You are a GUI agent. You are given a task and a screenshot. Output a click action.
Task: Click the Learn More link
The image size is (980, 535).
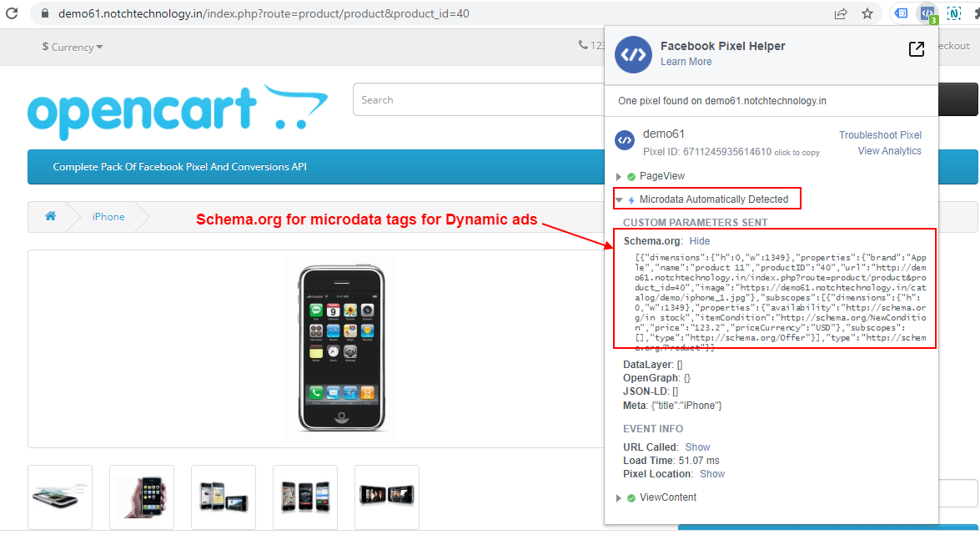(x=686, y=61)
